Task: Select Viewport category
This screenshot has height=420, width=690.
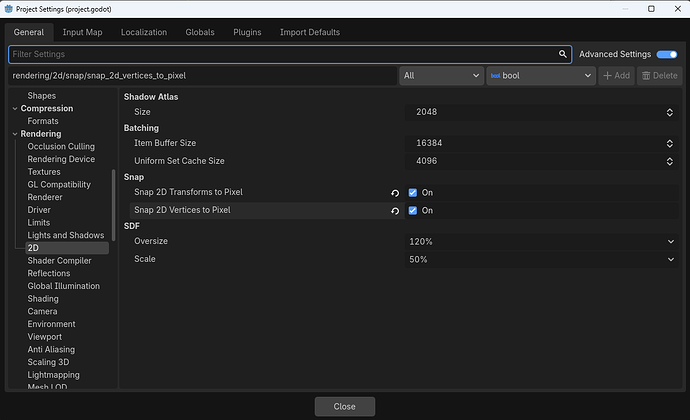Action: [44, 337]
